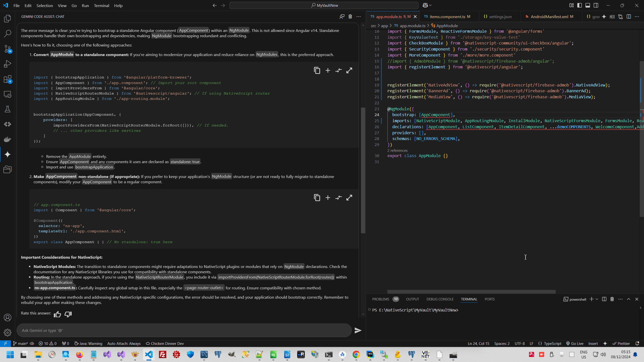The height and width of the screenshot is (362, 644).
Task: Click the Run and Debug icon
Action: coord(8,64)
